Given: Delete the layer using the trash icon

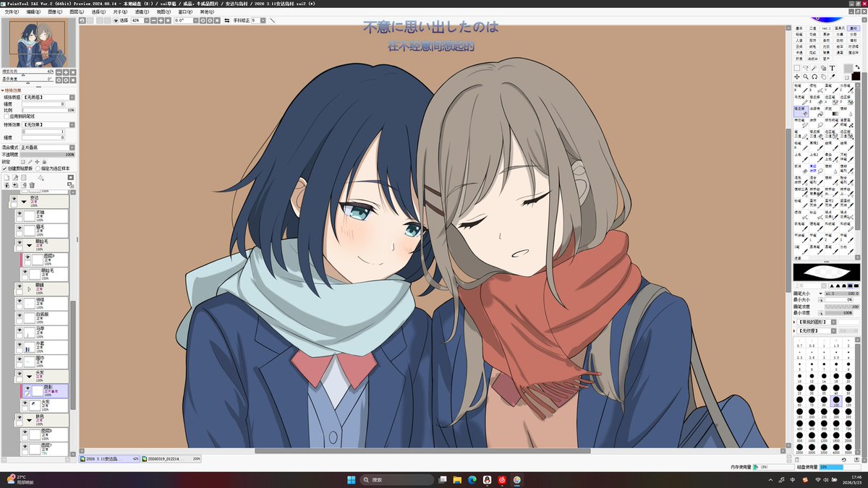Looking at the screenshot, I should pos(32,185).
